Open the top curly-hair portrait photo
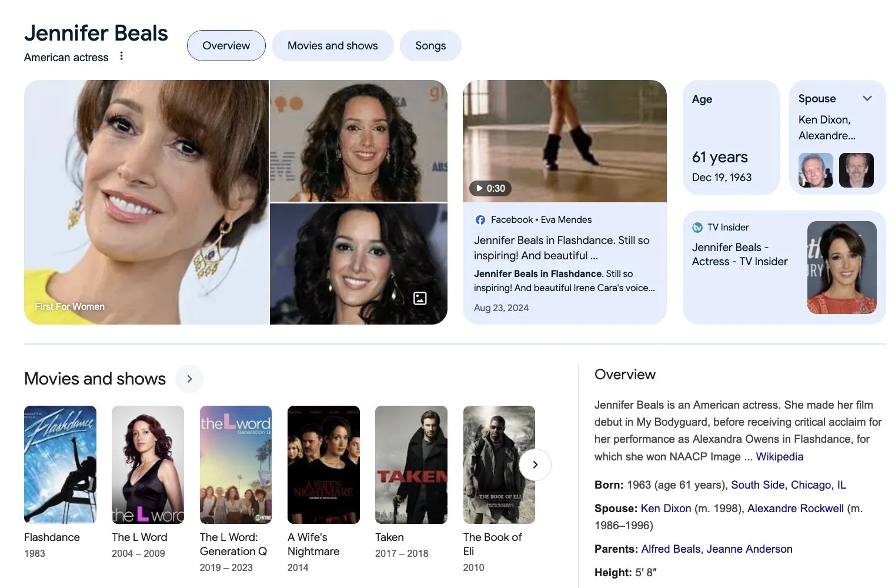The image size is (895, 588). click(x=359, y=141)
